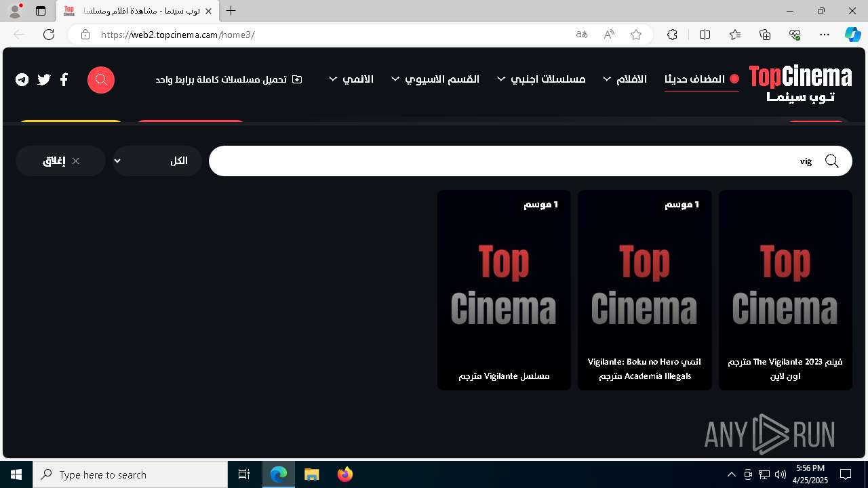The image size is (868, 488).
Task: Open the Favorites list icon
Action: pos(735,35)
